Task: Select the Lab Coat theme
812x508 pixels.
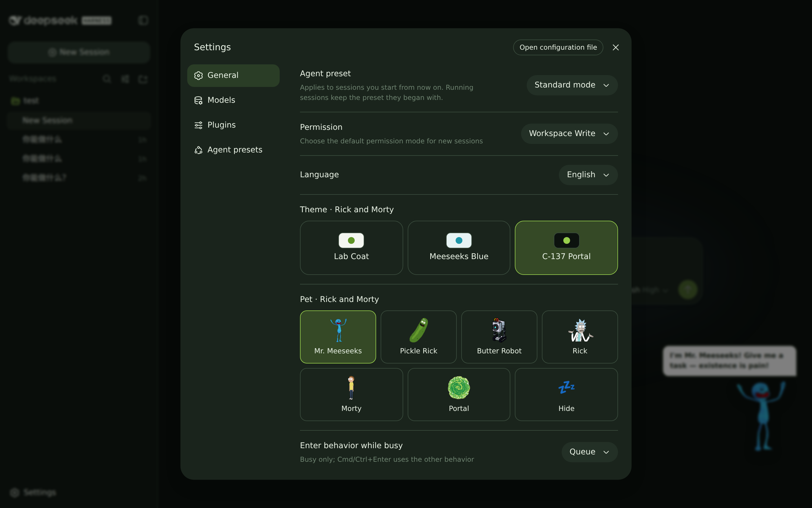Action: click(351, 248)
